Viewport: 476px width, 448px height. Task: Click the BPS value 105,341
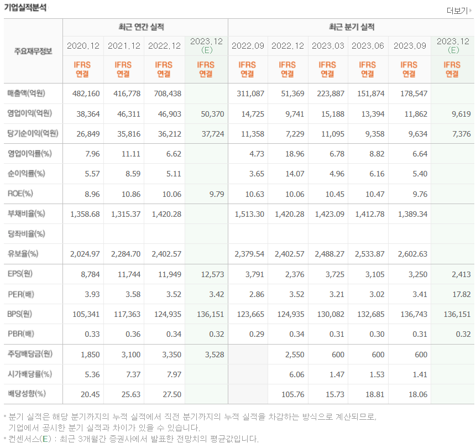[86, 314]
